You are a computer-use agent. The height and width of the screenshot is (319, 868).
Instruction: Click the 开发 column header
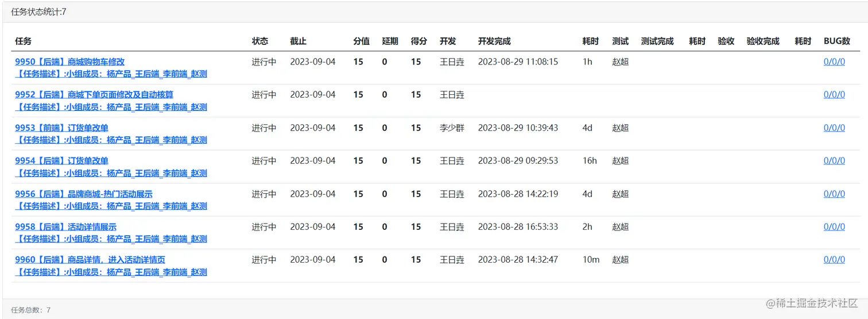point(448,41)
